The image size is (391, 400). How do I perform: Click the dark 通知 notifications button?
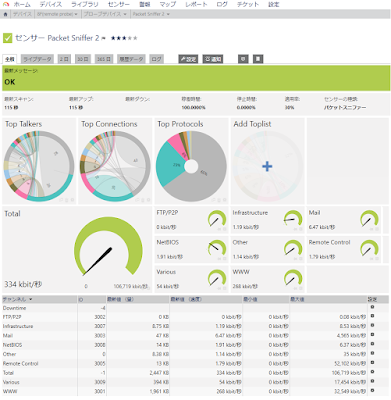pyautogui.click(x=213, y=59)
